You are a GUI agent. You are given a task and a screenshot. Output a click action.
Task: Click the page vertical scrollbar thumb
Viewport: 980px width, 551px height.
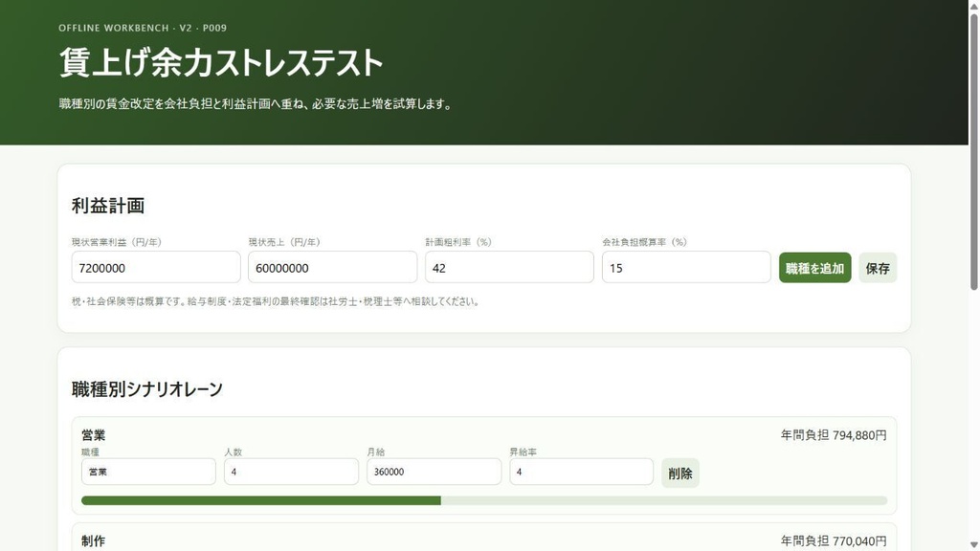[973, 152]
